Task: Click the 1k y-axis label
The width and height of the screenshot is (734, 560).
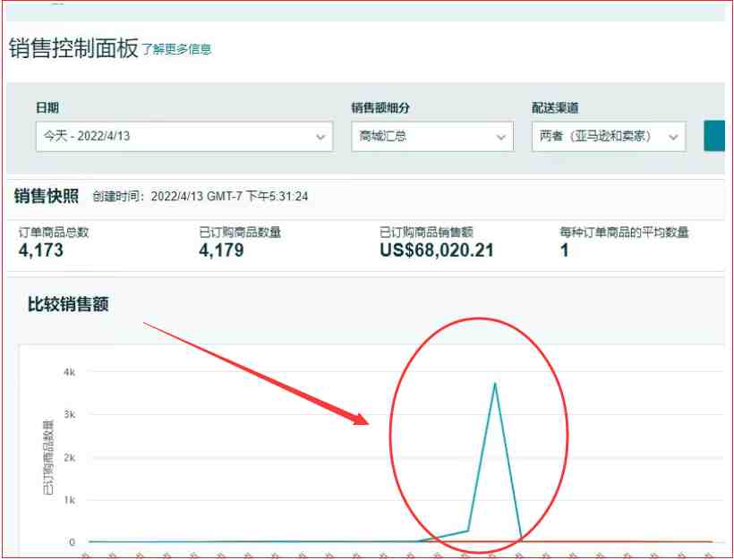Action: click(x=69, y=500)
